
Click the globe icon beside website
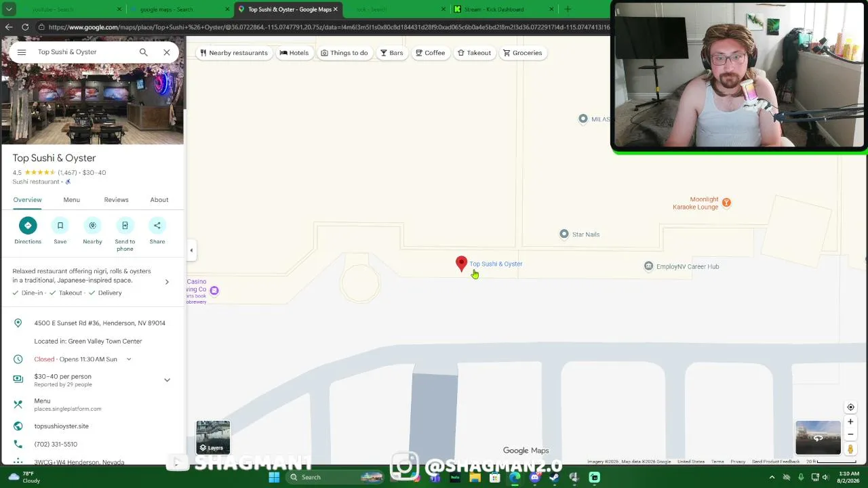18,426
